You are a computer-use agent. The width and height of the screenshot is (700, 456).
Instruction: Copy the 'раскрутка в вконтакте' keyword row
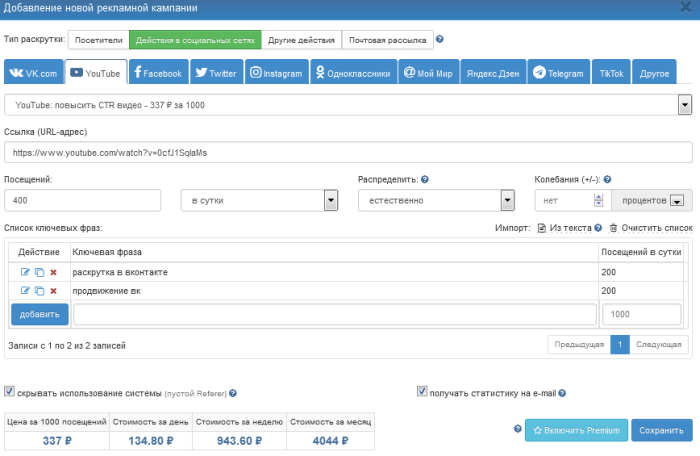click(x=39, y=272)
